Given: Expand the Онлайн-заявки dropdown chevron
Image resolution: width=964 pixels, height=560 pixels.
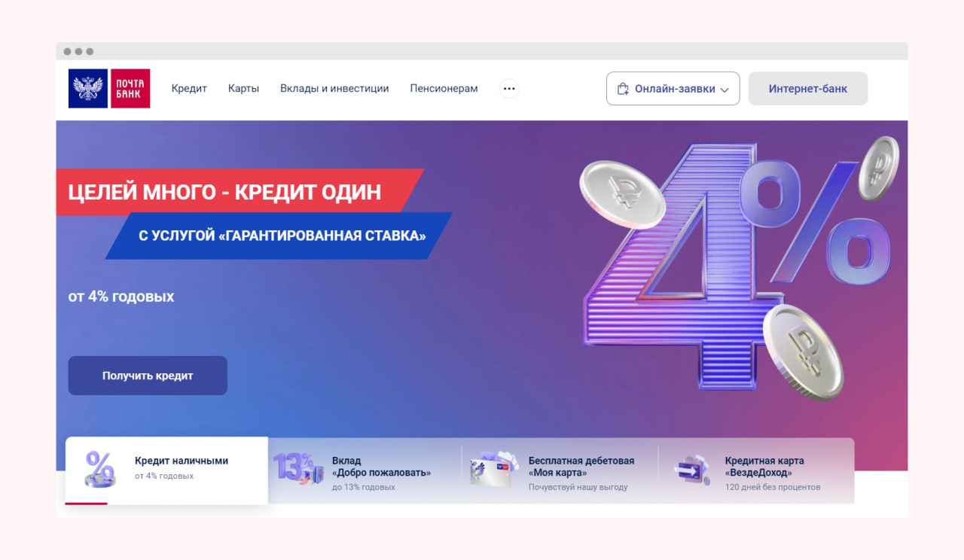Looking at the screenshot, I should tap(725, 90).
